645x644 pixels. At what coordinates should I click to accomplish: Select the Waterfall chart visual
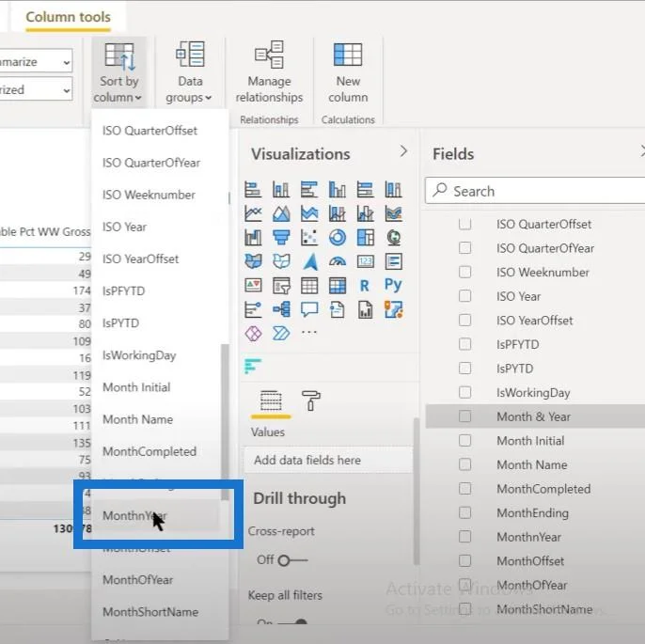click(x=253, y=237)
